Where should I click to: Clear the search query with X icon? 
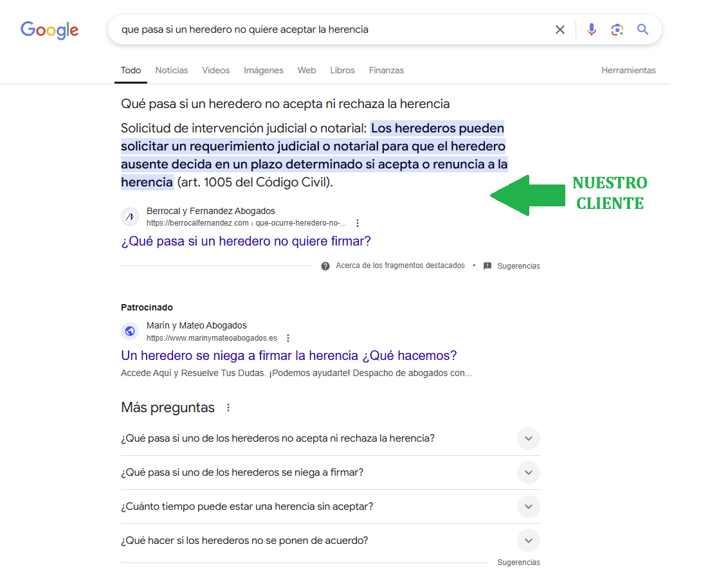coord(560,30)
